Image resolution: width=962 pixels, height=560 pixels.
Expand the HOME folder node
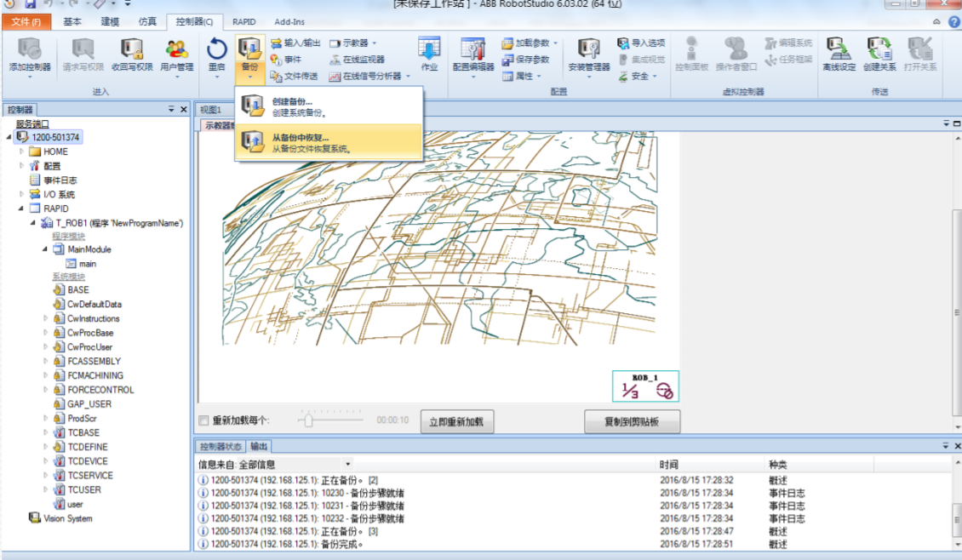pyautogui.click(x=21, y=151)
